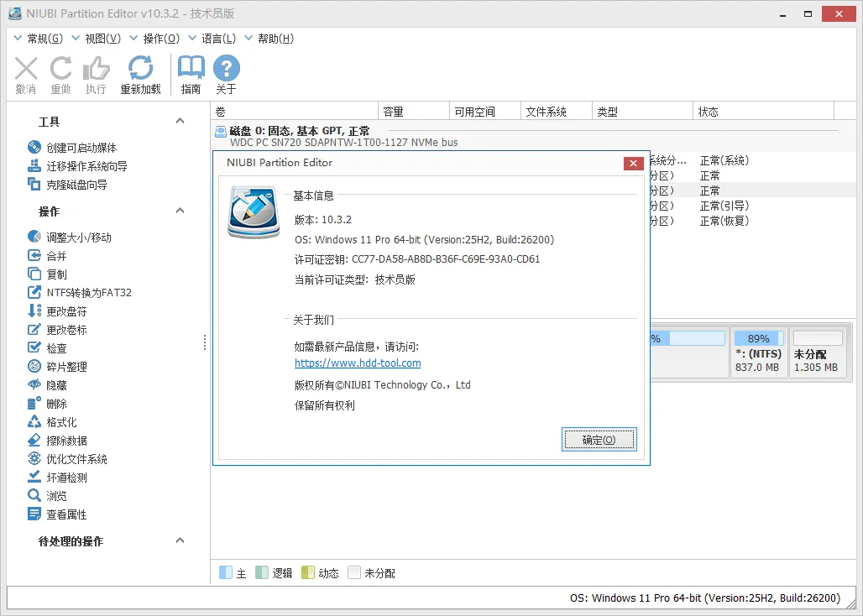Close the NIUBI Partition Editor about dialog
Image resolution: width=863 pixels, height=616 pixels.
coord(634,164)
